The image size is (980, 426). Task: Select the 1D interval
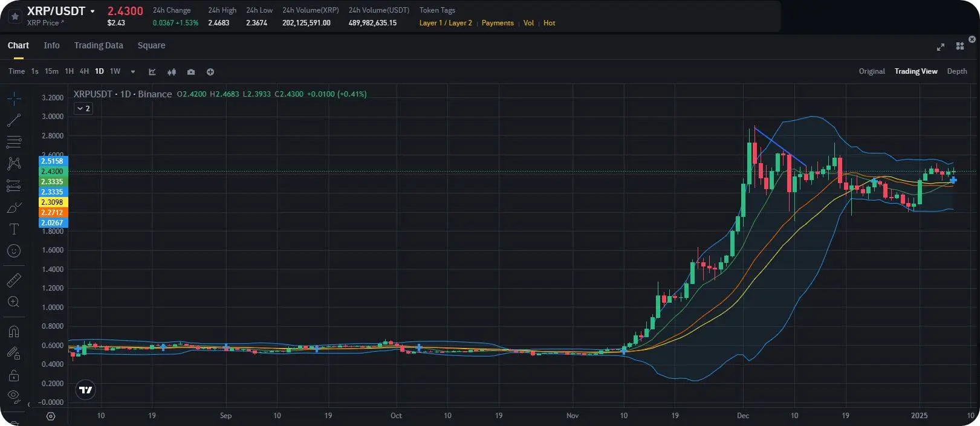coord(99,71)
